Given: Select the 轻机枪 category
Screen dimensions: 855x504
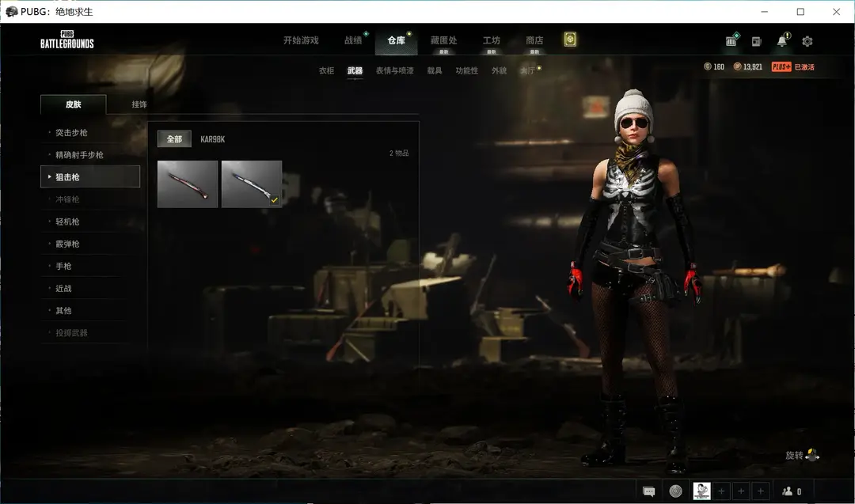Looking at the screenshot, I should coord(90,222).
